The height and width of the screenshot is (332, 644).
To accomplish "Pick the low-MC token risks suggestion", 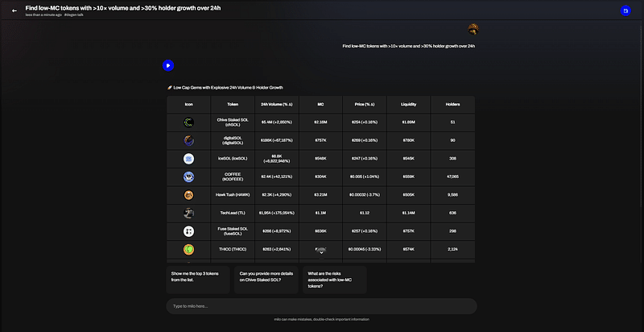I will click(x=332, y=280).
